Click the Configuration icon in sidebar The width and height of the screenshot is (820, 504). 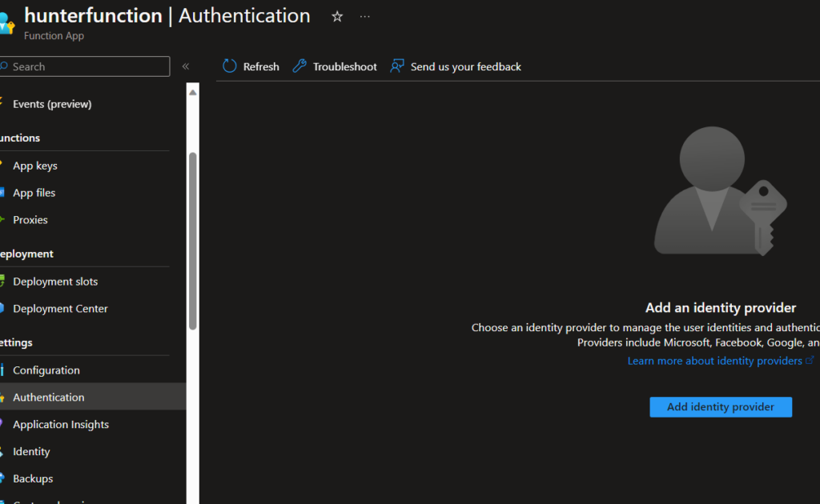pos(2,370)
